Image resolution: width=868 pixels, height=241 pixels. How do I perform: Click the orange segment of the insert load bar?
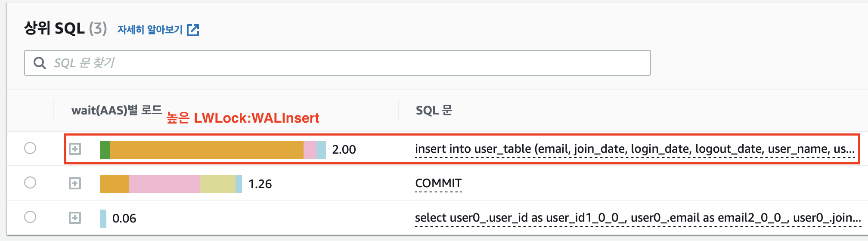pos(207,150)
